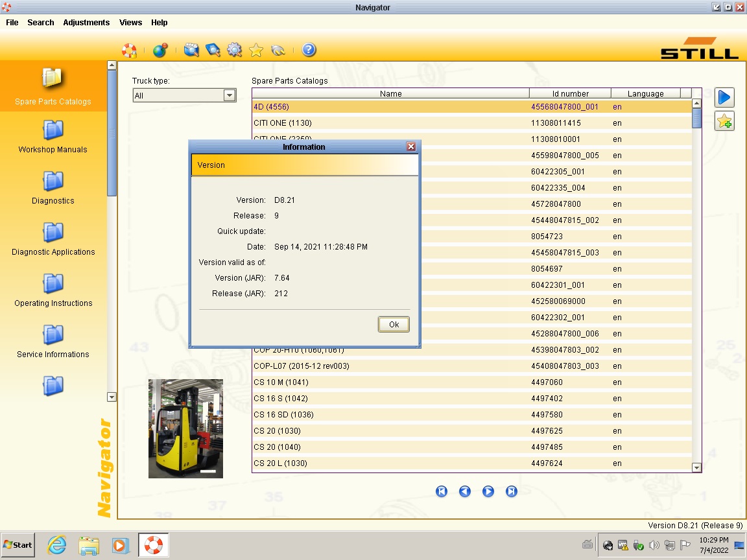Open Windows Explorer from the taskbar
The image size is (747, 560).
tap(89, 544)
